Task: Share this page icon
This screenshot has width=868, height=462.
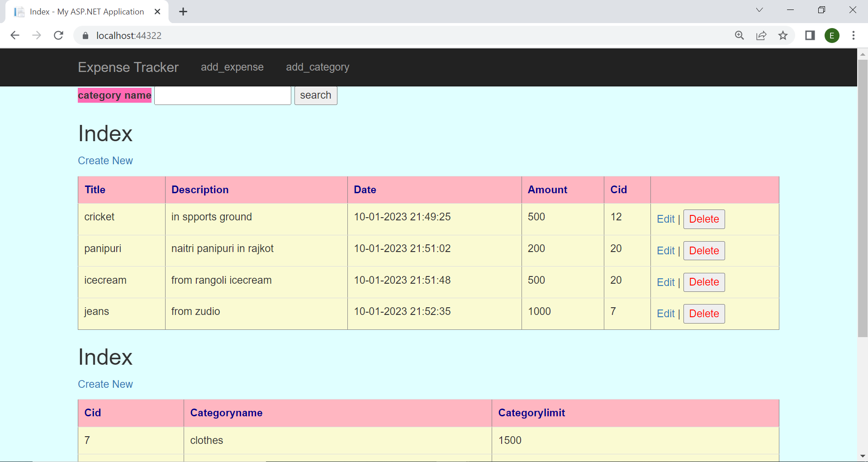Action: (761, 35)
